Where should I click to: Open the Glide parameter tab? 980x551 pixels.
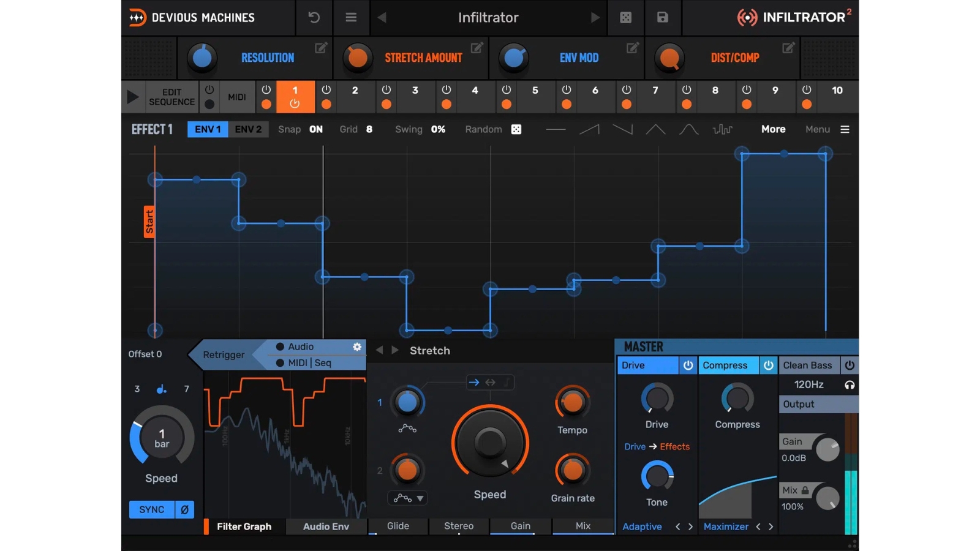coord(398,526)
